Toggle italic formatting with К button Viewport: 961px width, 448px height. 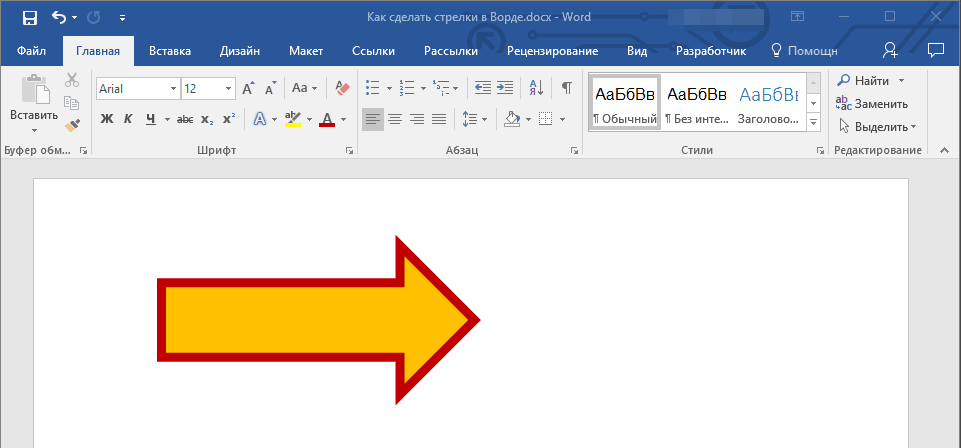(128, 119)
